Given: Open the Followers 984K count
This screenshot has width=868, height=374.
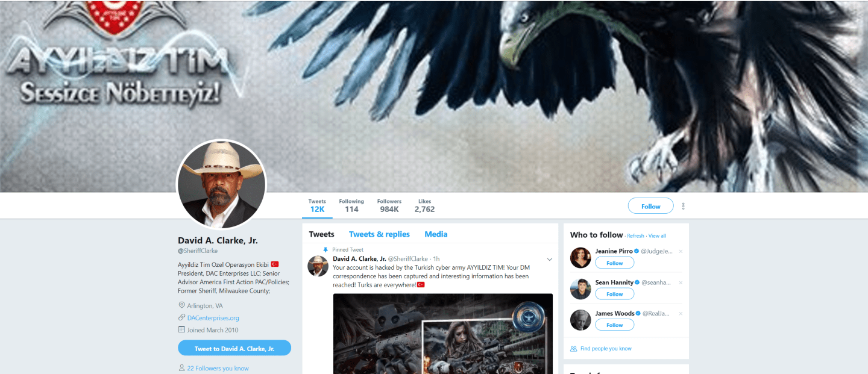Looking at the screenshot, I should point(389,206).
